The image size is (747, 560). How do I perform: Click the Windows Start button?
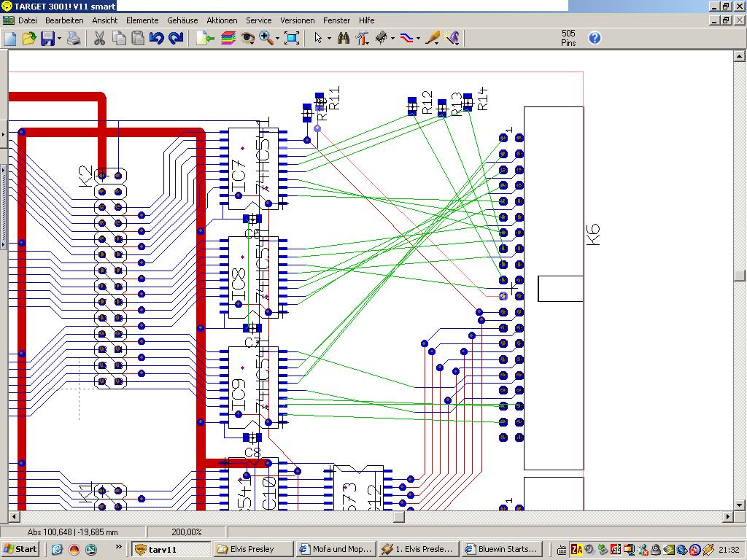click(x=20, y=549)
